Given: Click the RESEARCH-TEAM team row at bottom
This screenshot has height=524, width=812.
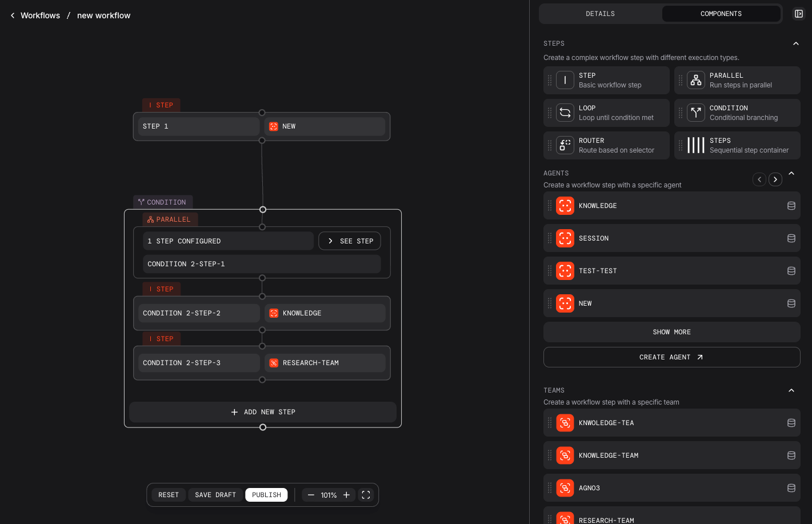Looking at the screenshot, I should coord(672,515).
